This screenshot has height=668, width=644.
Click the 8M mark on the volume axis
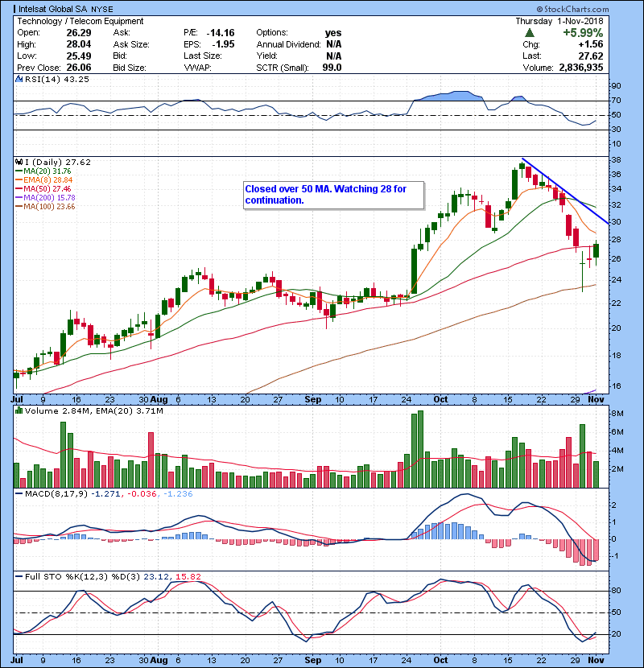(617, 413)
